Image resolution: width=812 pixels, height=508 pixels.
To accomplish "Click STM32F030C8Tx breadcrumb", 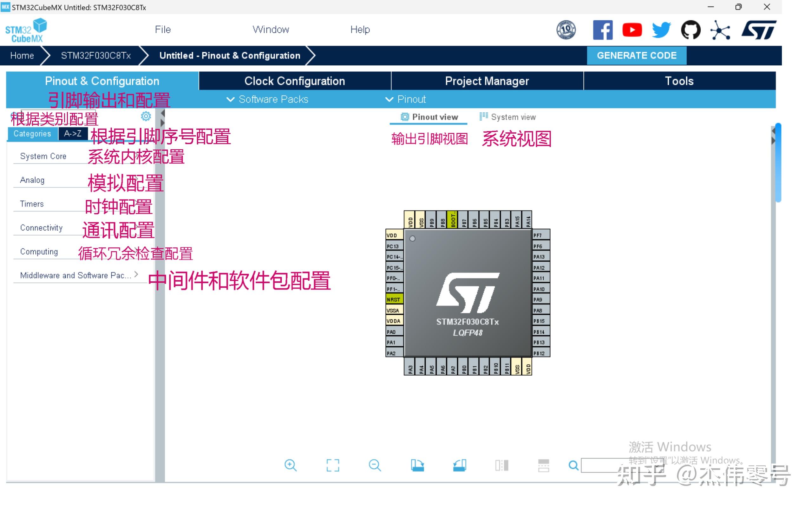I will pyautogui.click(x=95, y=56).
